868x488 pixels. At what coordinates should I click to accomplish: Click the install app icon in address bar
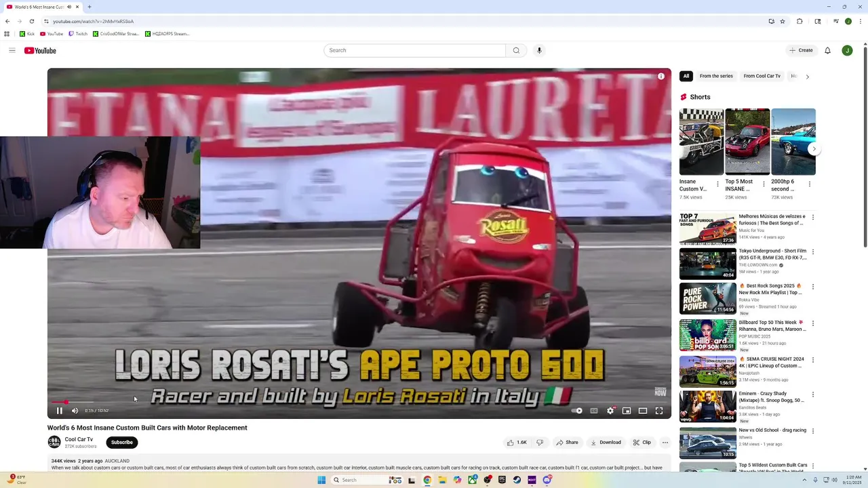(x=771, y=21)
